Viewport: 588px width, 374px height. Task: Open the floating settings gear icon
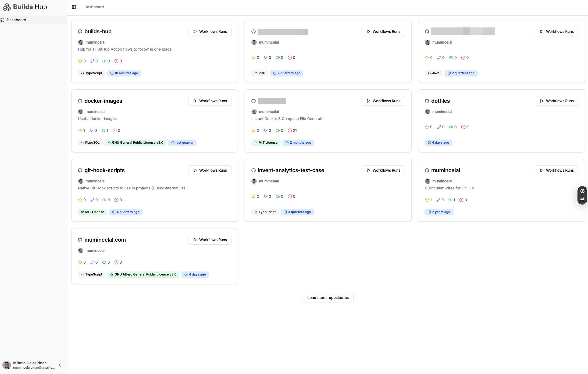click(x=582, y=191)
